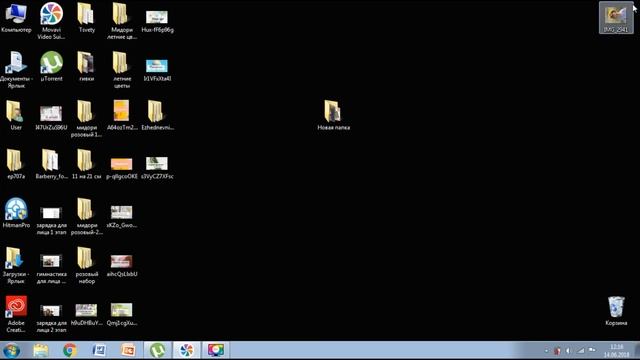The width and height of the screenshot is (640, 360).
Task: Select the Новая папка folder
Action: point(333,115)
